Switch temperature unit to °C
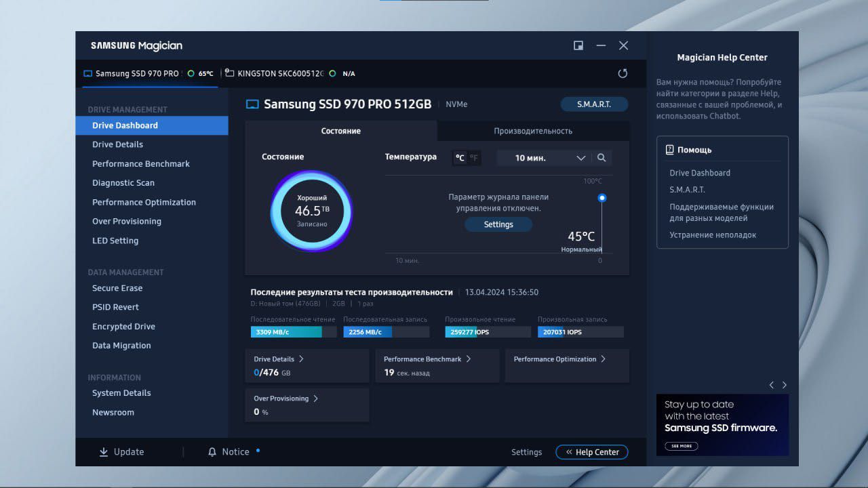 pos(460,158)
